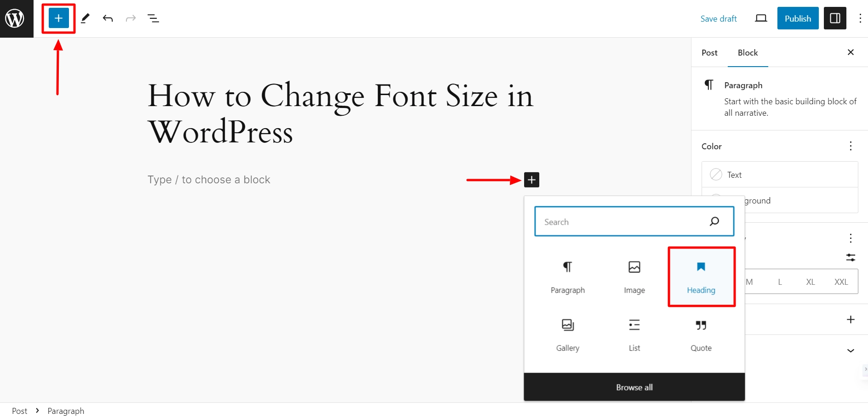Image resolution: width=868 pixels, height=418 pixels.
Task: Click Save draft link
Action: (x=719, y=18)
